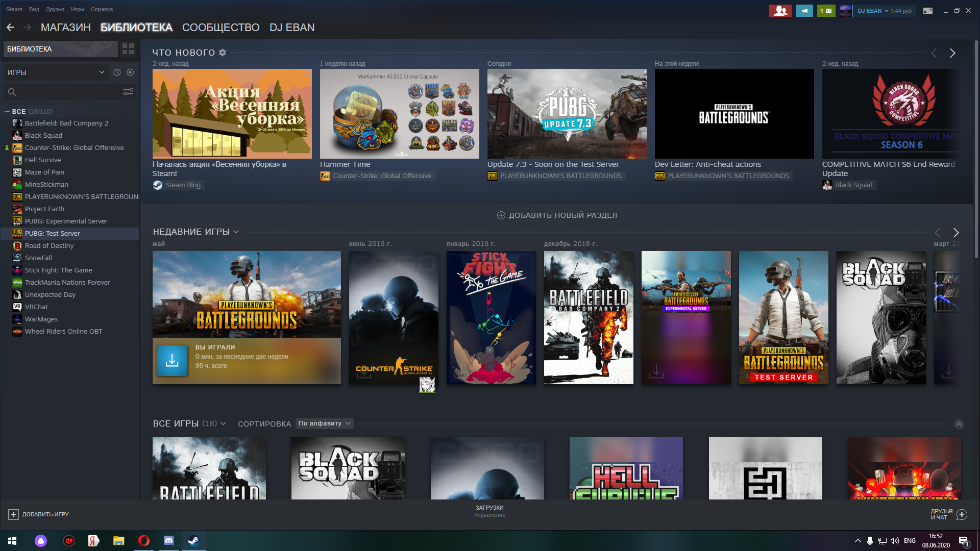Open File Explorer from taskbar
The width and height of the screenshot is (980, 551).
(118, 541)
